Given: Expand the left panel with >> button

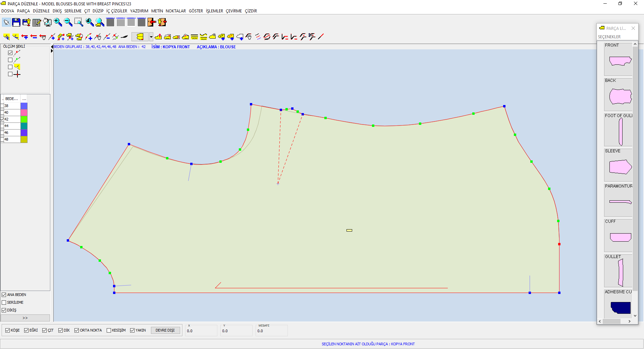Looking at the screenshot, I should click(x=25, y=318).
